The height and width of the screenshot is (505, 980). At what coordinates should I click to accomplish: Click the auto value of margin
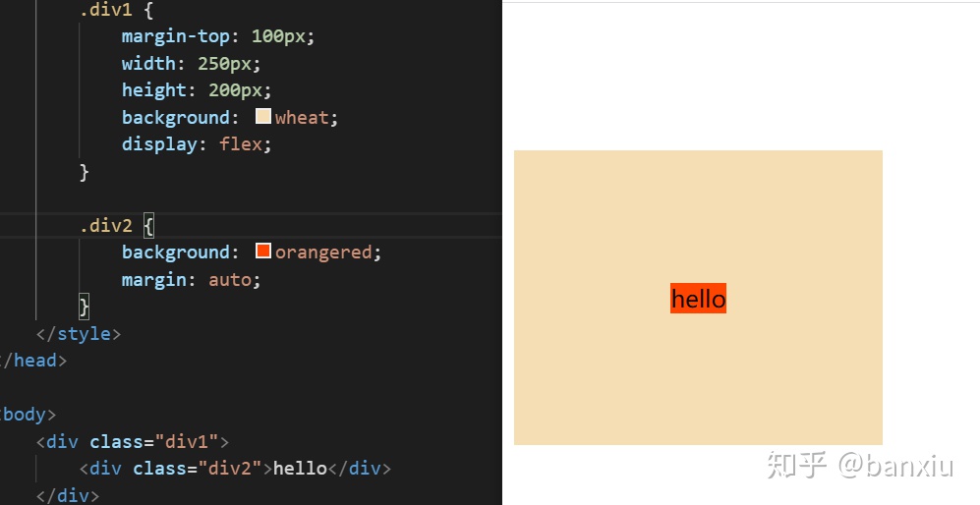tap(230, 279)
